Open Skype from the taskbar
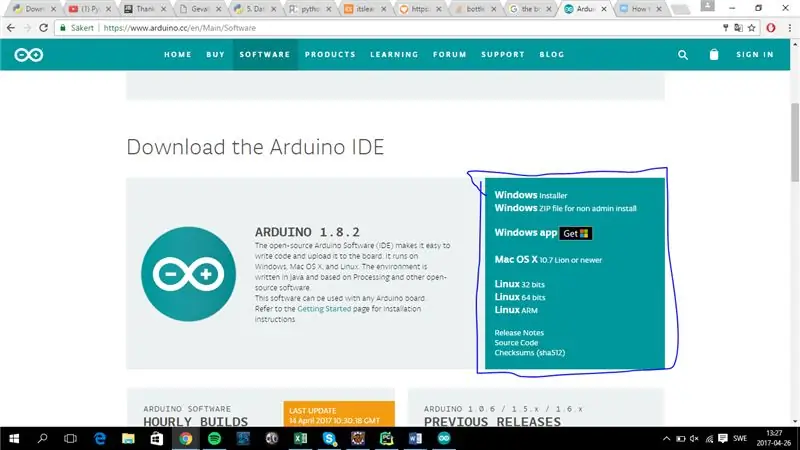This screenshot has height=450, width=800. click(329, 438)
